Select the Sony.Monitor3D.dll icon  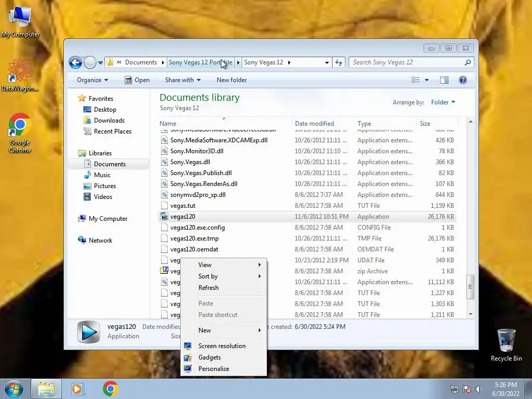coord(164,151)
